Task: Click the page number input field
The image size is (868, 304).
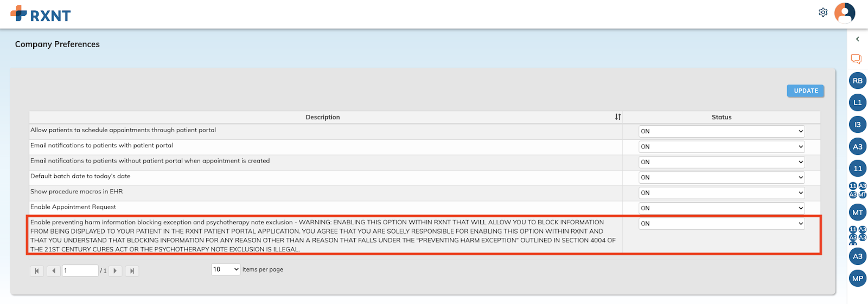Action: tap(80, 270)
